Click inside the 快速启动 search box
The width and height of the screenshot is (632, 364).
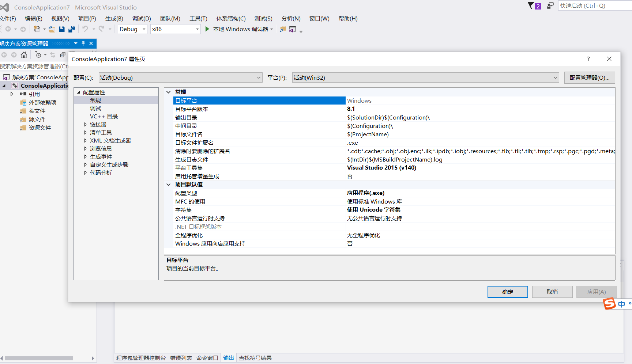[x=592, y=5]
